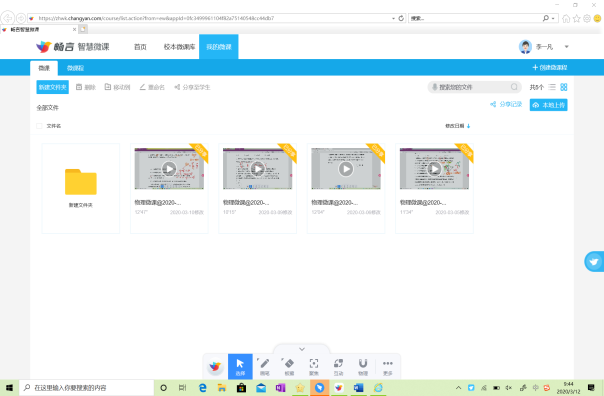Image resolution: width=604 pixels, height=396 pixels.
Task: Select the 我的微课 menu item
Action: (218, 47)
